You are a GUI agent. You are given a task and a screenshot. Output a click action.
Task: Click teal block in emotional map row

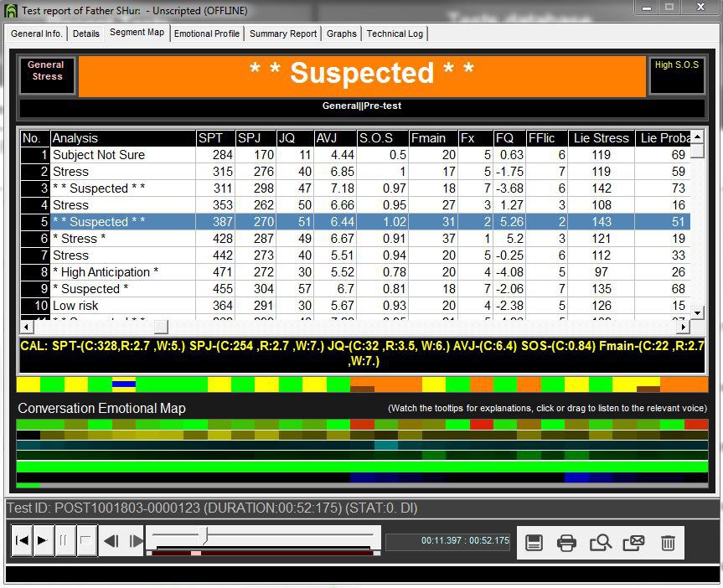point(386,445)
